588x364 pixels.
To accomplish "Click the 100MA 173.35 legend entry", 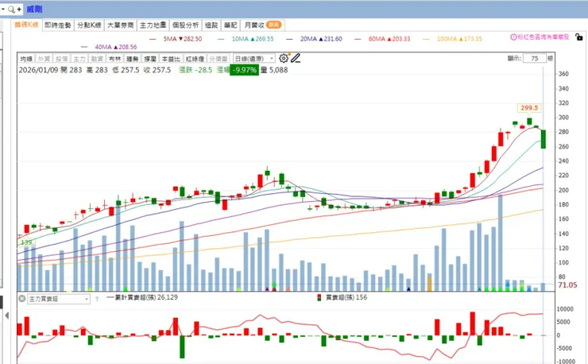I will click(452, 39).
